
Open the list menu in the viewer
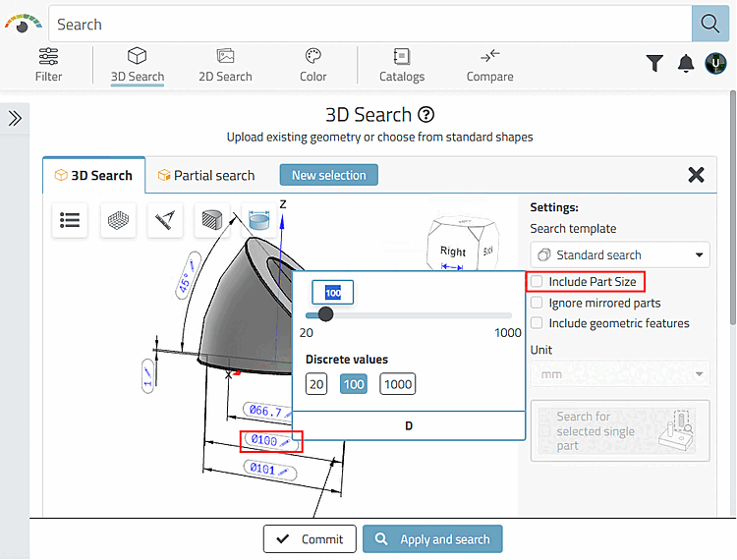pos(70,220)
